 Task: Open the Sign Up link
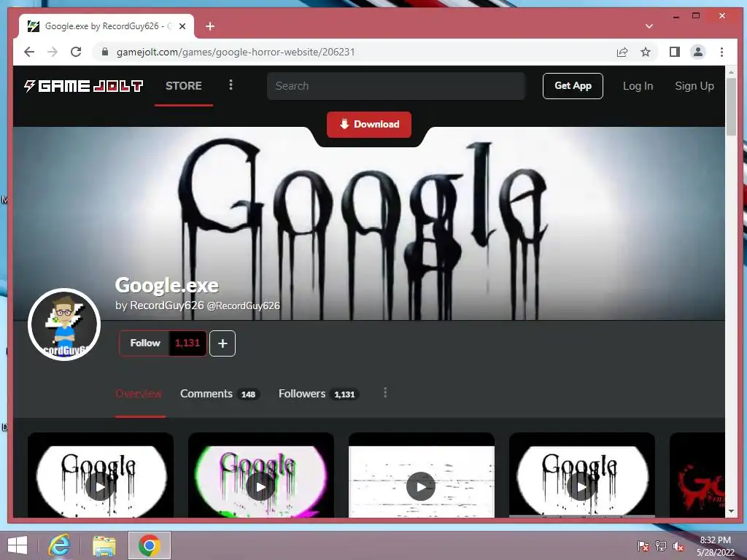694,86
